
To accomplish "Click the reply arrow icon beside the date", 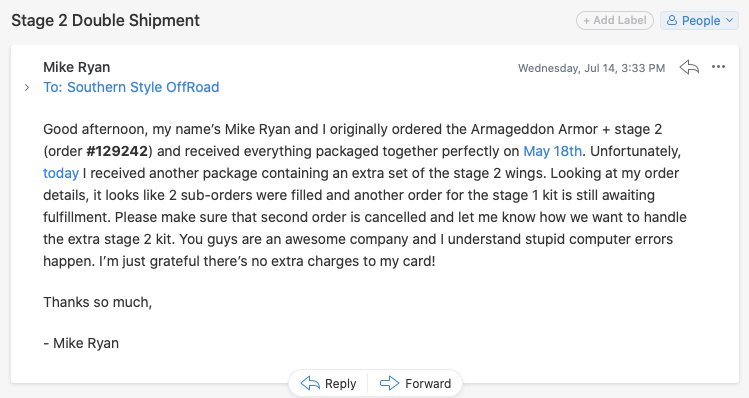I will coord(689,67).
